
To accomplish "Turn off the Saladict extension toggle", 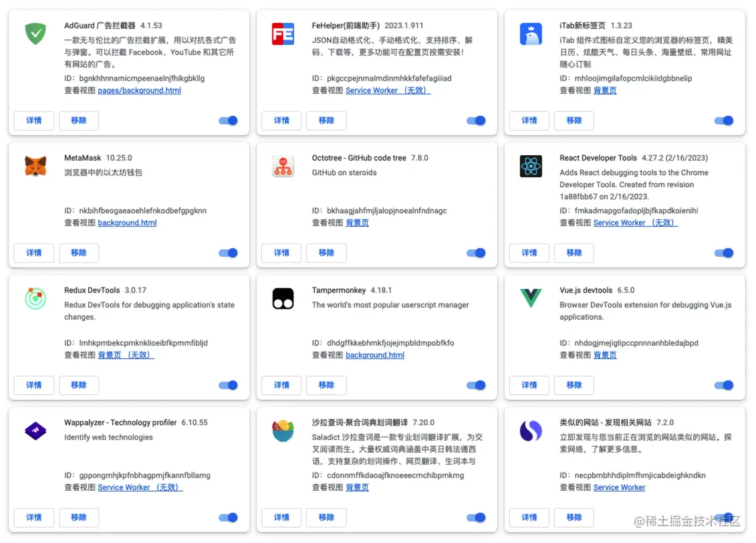I will [x=476, y=518].
